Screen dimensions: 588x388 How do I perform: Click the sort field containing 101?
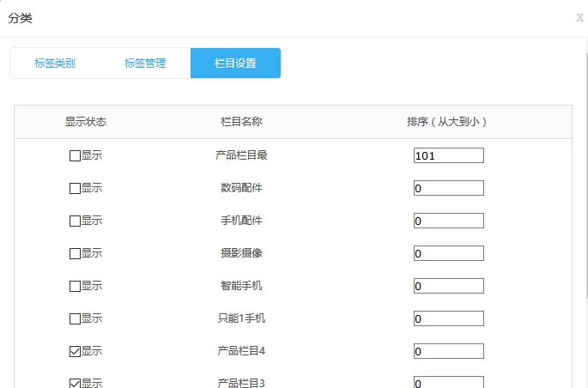click(448, 155)
